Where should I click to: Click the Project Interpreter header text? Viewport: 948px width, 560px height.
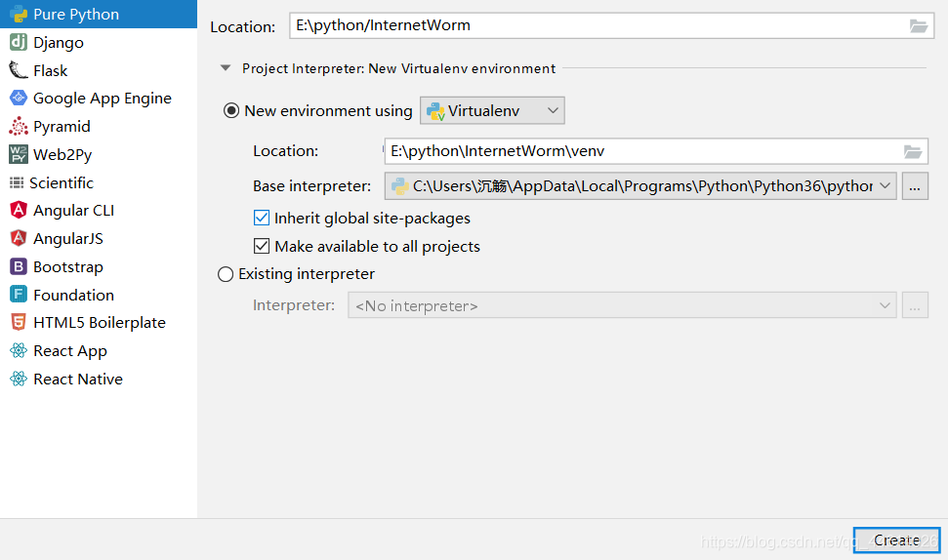(398, 69)
